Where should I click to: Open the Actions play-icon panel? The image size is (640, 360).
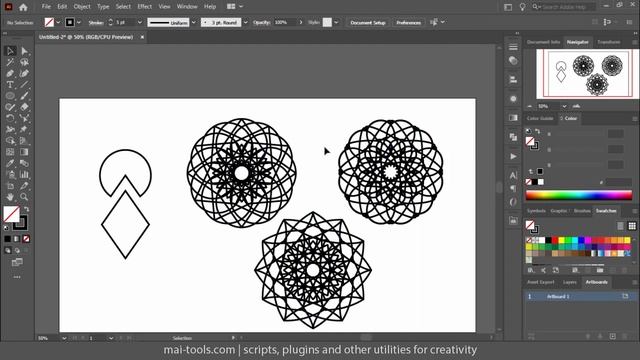513,156
